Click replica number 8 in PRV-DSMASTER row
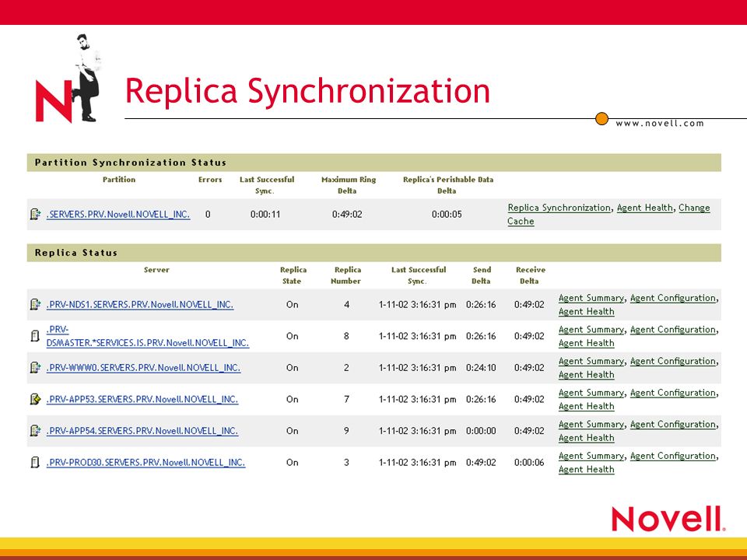 point(347,336)
